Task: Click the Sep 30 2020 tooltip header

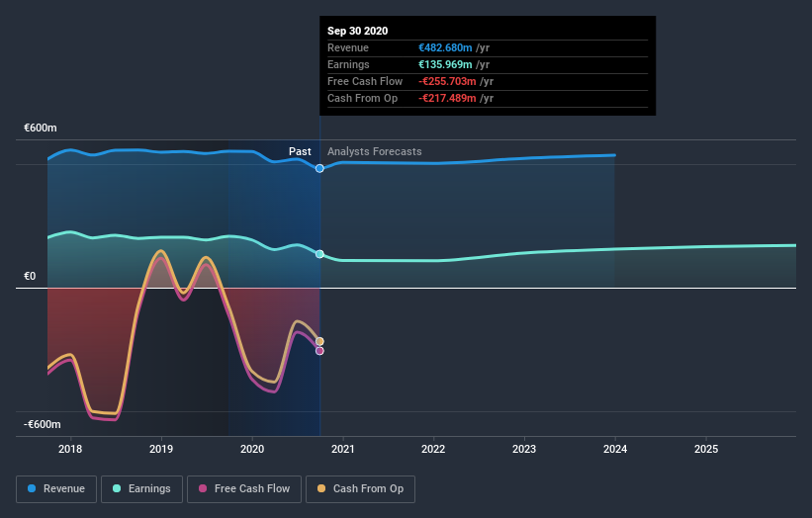Action: [357, 31]
